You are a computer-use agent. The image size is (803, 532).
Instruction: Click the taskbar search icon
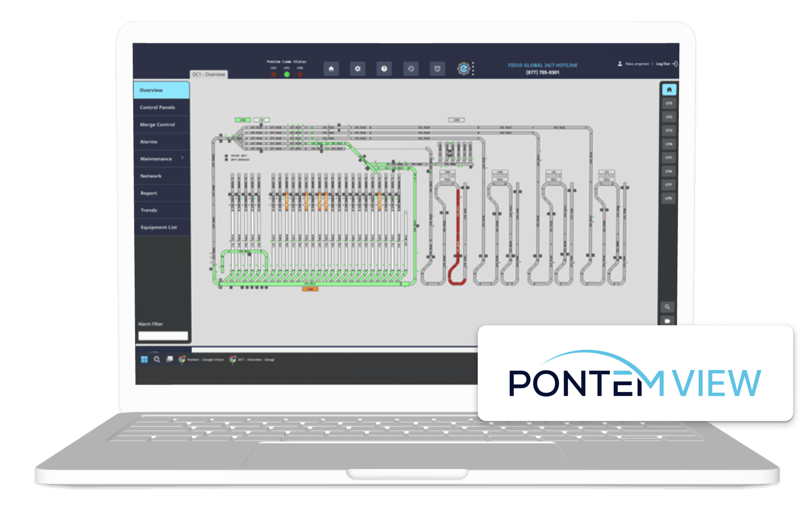point(157,359)
